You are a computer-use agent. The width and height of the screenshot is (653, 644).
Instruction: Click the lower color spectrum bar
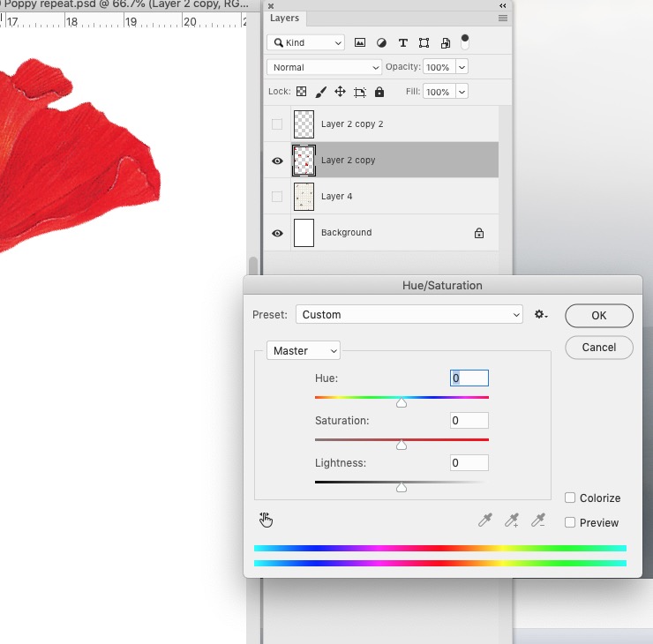point(439,563)
